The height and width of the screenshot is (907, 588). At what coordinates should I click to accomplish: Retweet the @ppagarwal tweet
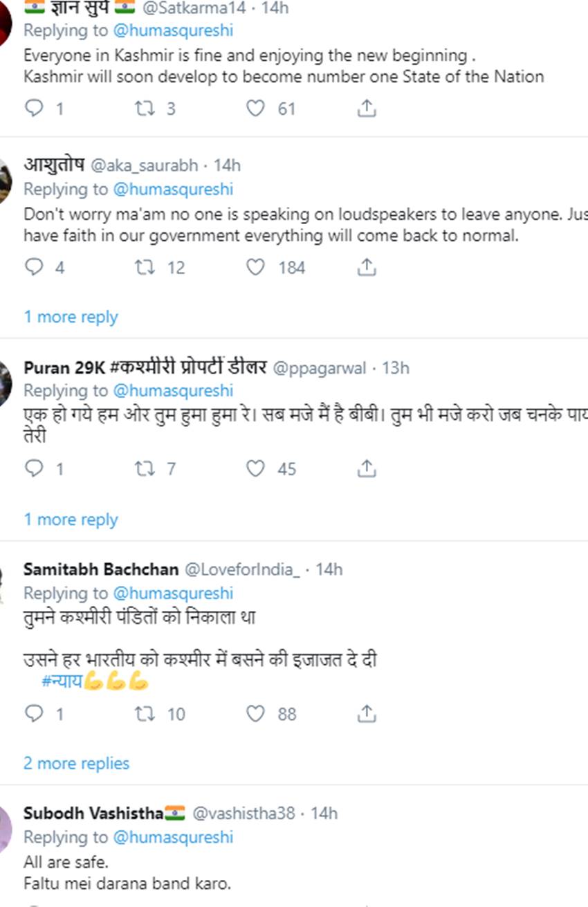144,468
